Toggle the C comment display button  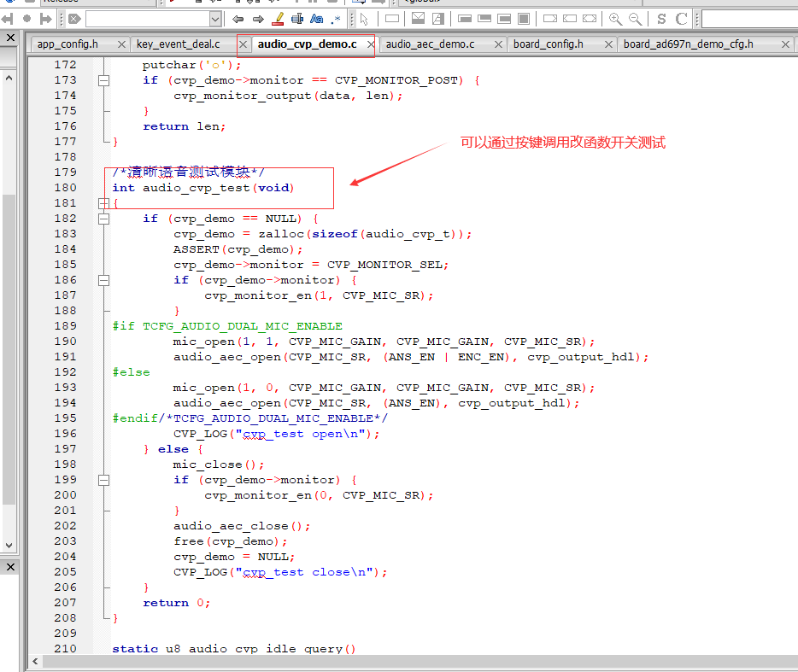[681, 20]
